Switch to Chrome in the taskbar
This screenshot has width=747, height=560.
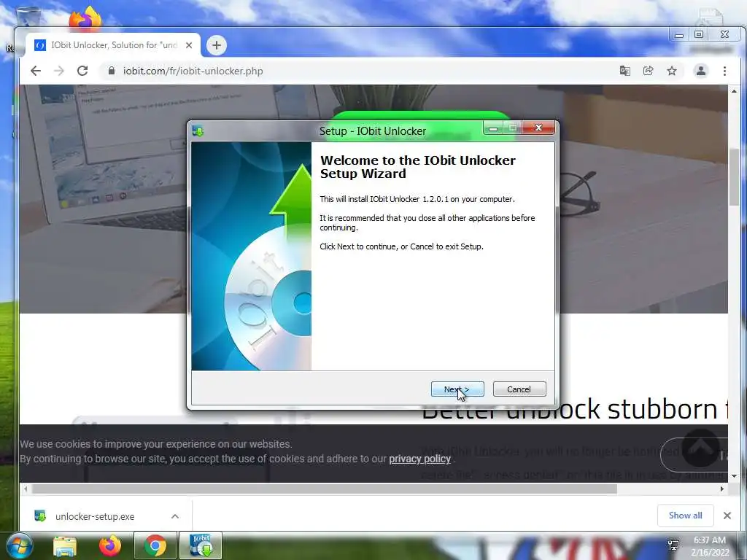point(155,545)
